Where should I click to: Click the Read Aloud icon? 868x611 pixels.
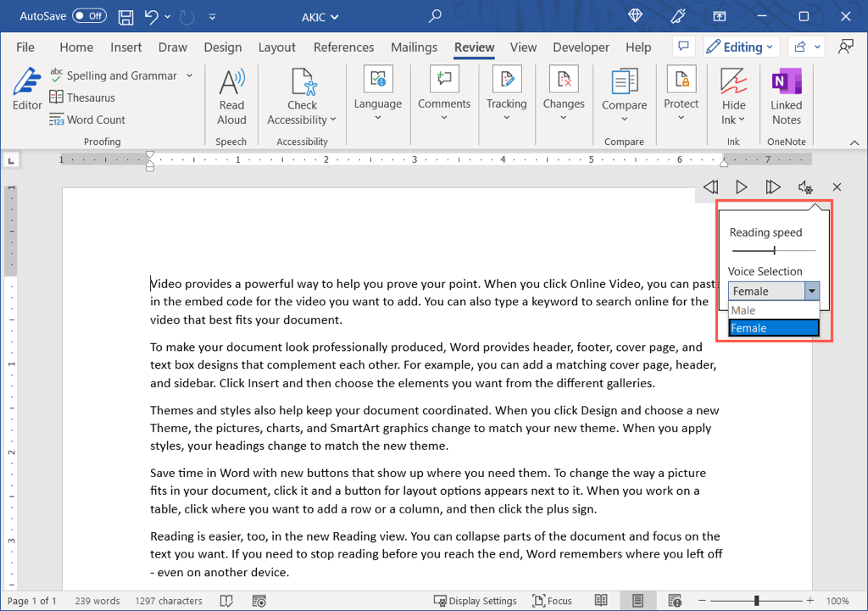click(231, 83)
